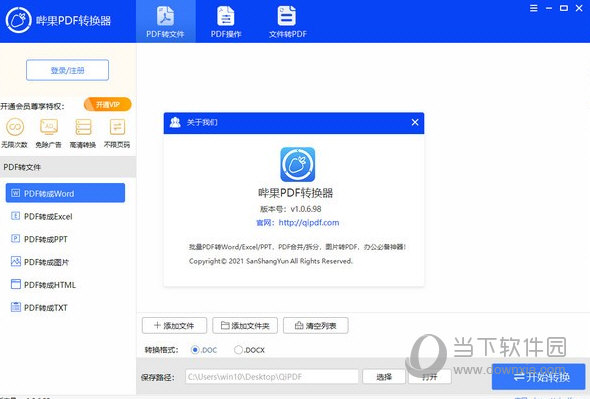Select the .DOCX format radio button
590x399 pixels.
click(x=238, y=350)
